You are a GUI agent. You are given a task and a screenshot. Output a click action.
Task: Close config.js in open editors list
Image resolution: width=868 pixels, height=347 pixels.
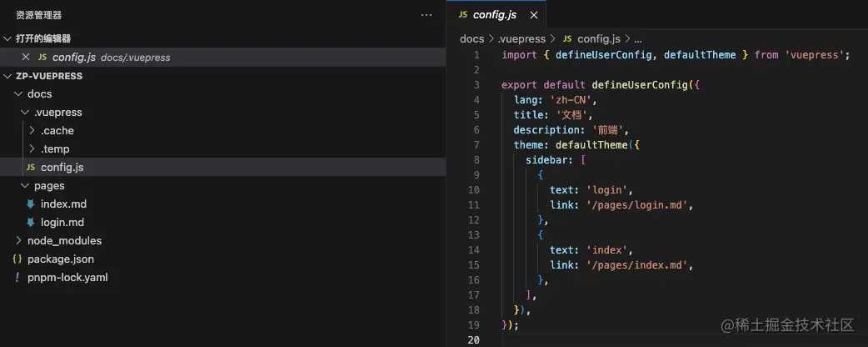click(x=25, y=57)
